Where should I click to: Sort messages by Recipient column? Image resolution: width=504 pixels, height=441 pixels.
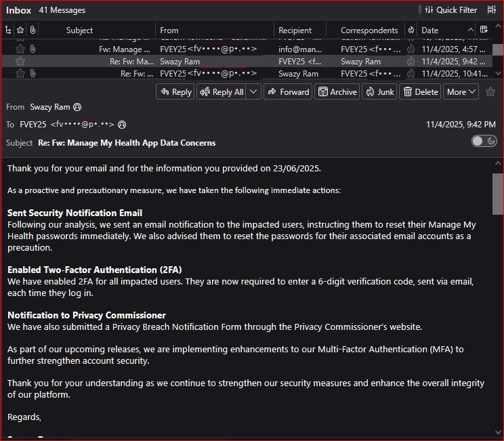point(295,30)
